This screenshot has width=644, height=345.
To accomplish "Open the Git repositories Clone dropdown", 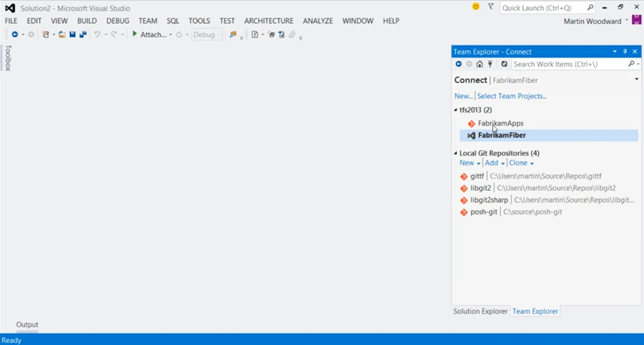I will (521, 163).
